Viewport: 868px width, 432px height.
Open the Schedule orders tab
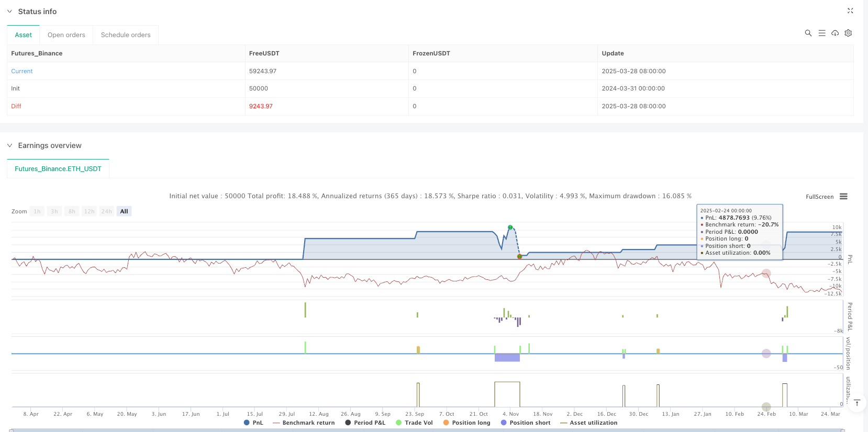coord(126,35)
